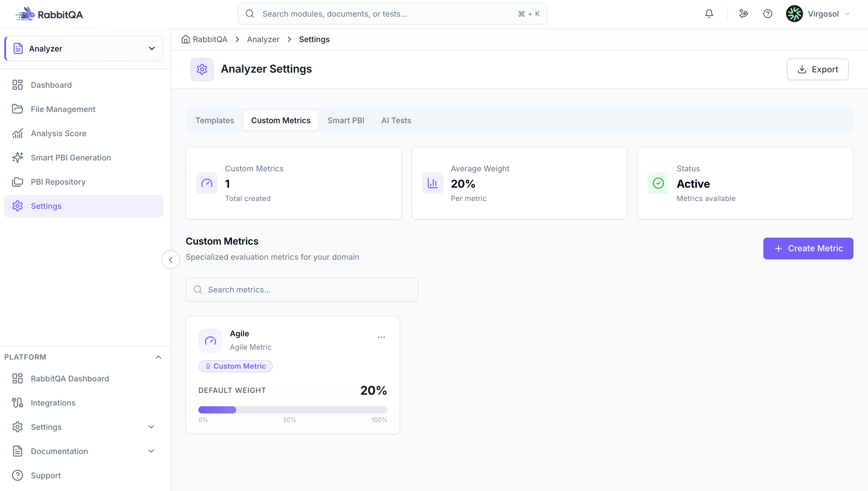
Task: Click the Custom Metrics gauge icon in stat card
Action: point(207,183)
